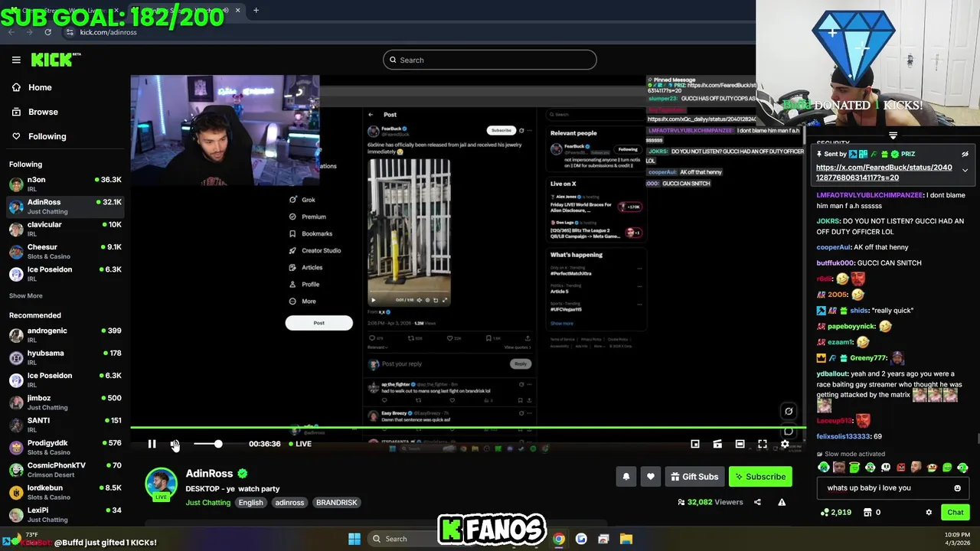Viewport: 980px width, 551px height.
Task: Enter fullscreen mode
Action: pos(763,444)
